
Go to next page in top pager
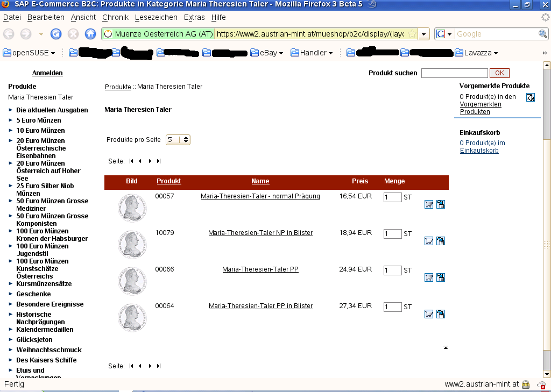pos(150,161)
